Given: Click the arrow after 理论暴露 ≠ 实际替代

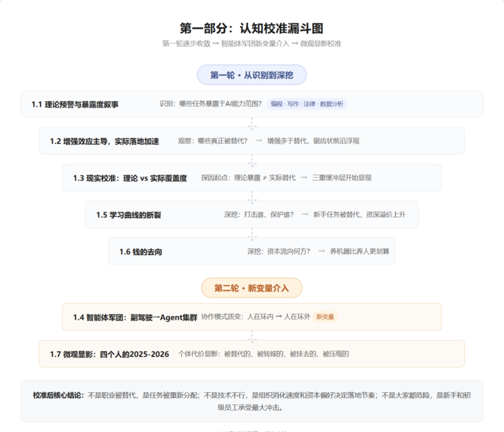Looking at the screenshot, I should click(x=304, y=178).
